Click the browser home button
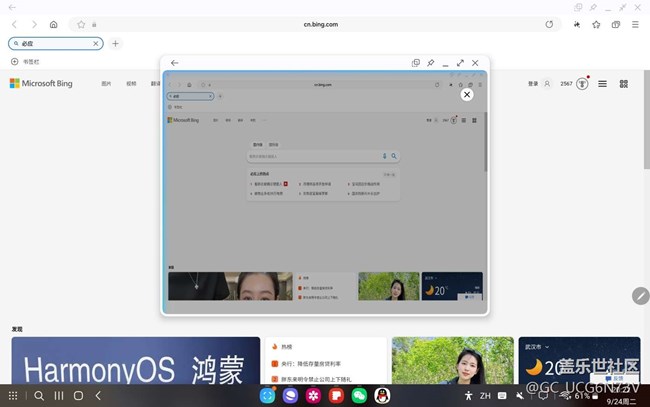Viewport: 650px width, 407px height. click(53, 24)
